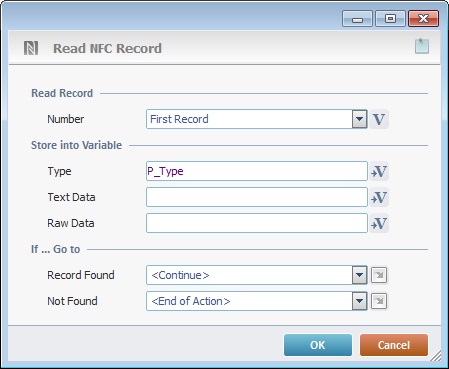Dismiss dialog with Cancel button
449x369 pixels.
pyautogui.click(x=394, y=345)
